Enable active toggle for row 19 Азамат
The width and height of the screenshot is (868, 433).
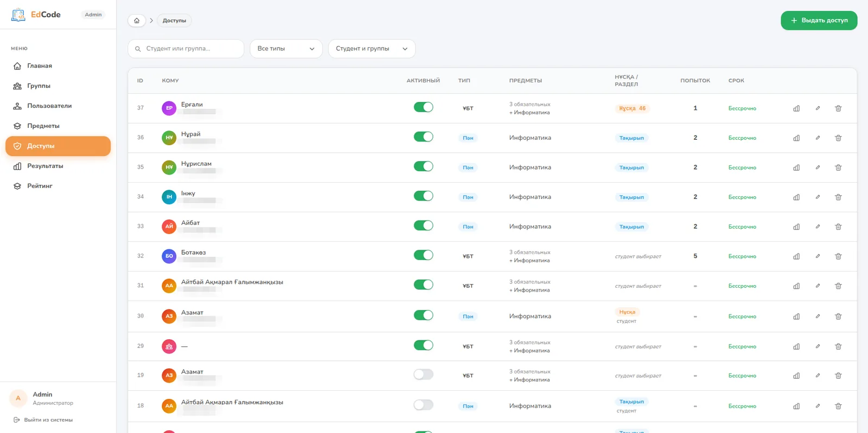click(423, 374)
